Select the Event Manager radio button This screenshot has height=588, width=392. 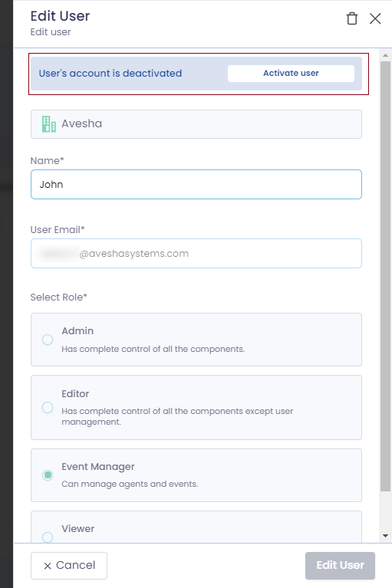tap(48, 475)
